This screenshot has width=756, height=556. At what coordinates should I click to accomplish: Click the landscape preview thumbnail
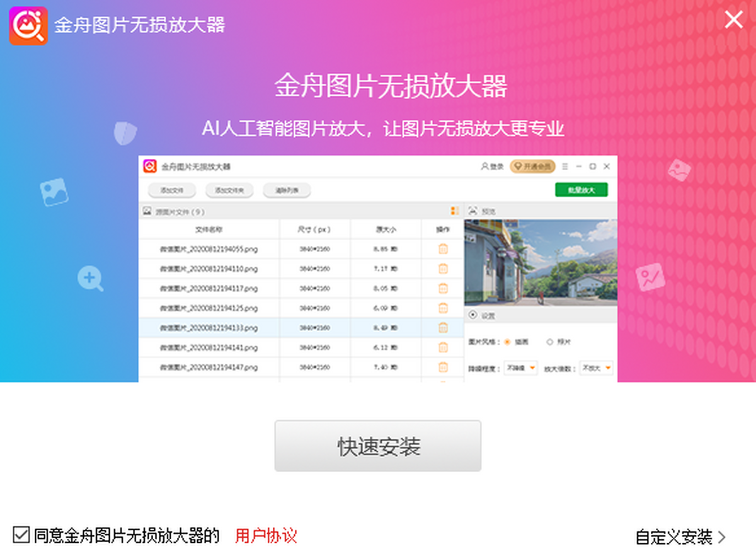coord(541,263)
